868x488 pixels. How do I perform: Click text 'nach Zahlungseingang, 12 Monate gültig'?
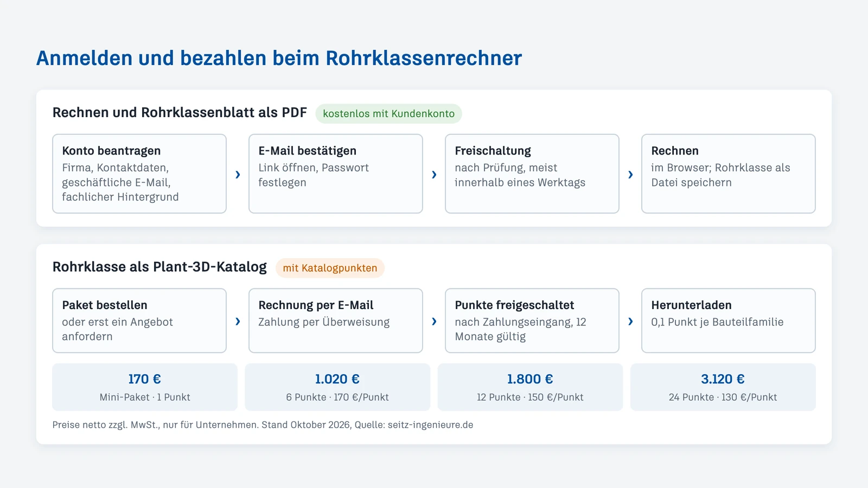[520, 329]
